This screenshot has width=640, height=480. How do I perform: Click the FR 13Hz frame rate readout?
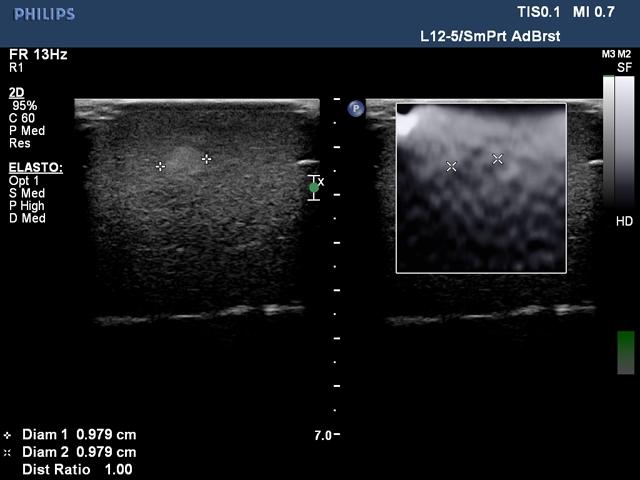click(38, 55)
